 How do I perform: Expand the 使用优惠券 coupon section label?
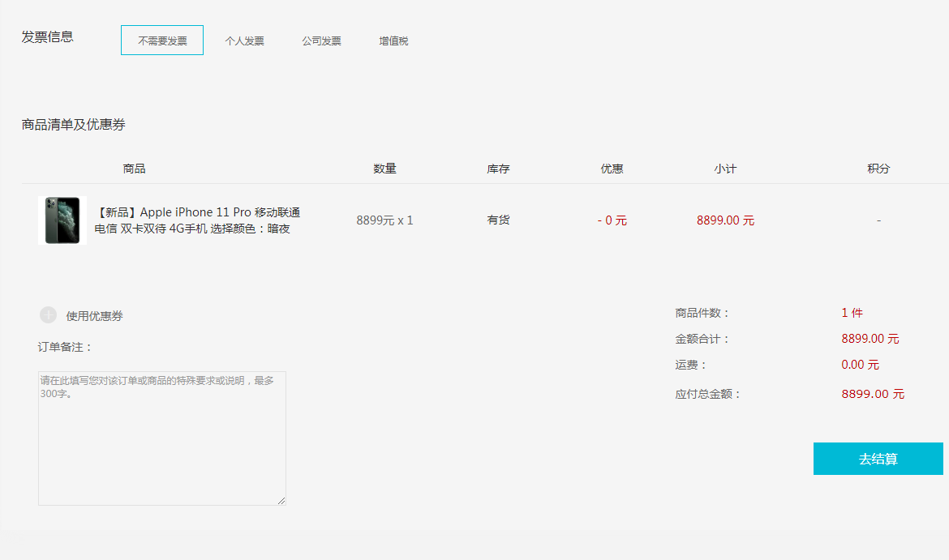point(94,316)
